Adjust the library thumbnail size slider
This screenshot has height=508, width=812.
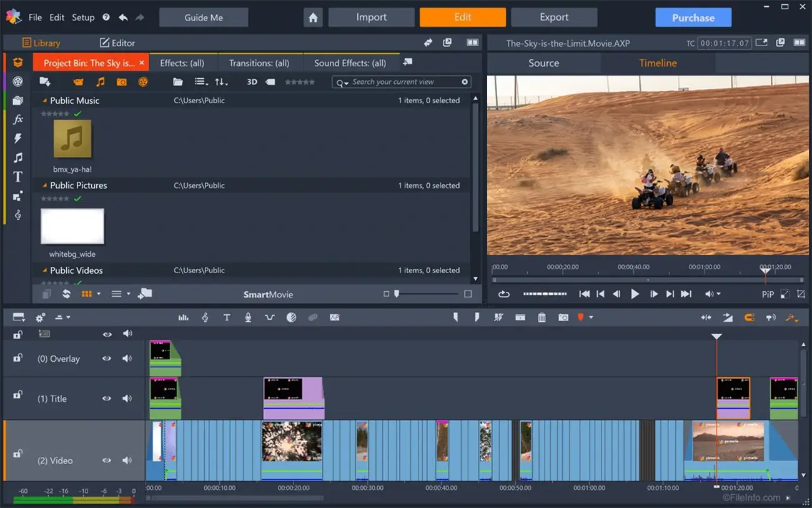397,294
